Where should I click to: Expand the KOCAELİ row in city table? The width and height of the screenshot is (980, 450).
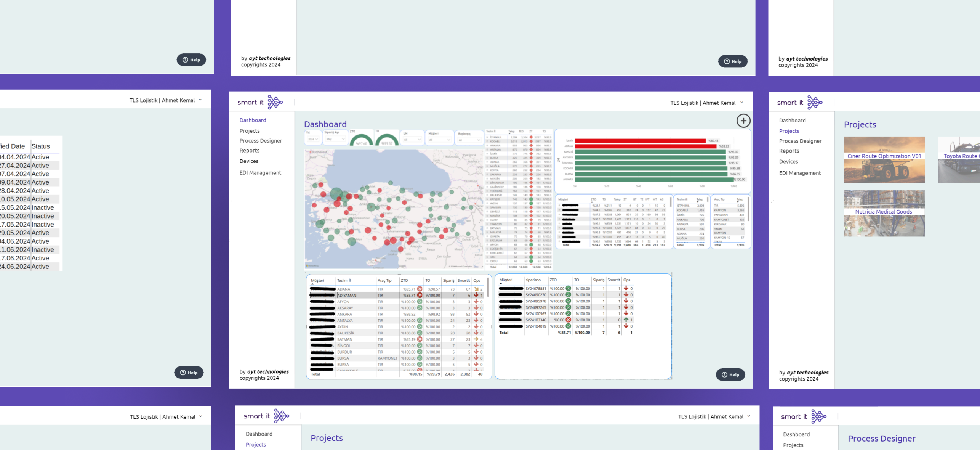[487, 141]
